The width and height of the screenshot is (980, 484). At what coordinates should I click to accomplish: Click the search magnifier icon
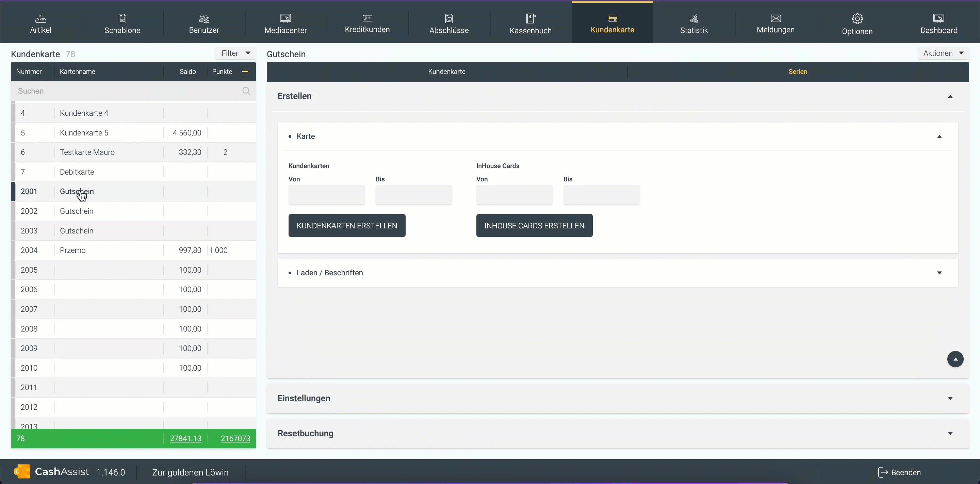click(x=246, y=91)
